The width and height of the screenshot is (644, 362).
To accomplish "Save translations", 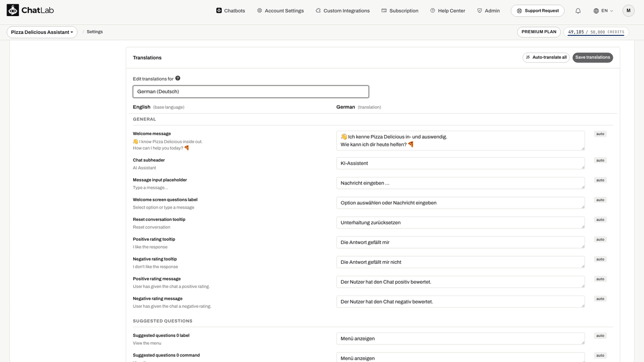I will 592,57.
